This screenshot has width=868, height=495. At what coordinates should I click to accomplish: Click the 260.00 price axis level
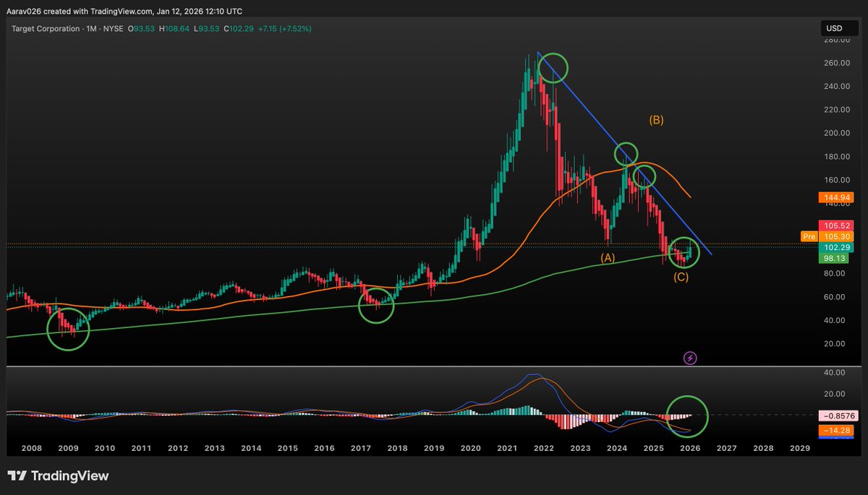coord(836,63)
